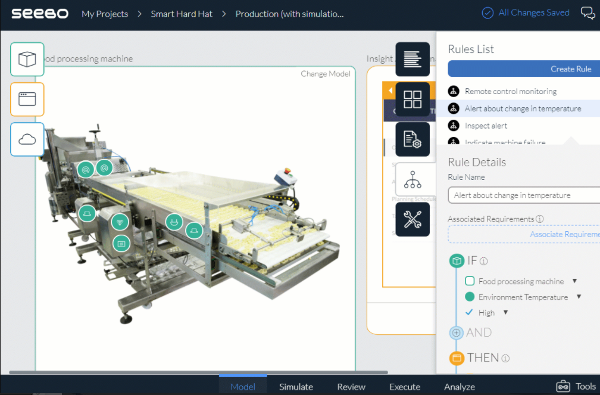
Task: Select the four-squares dashboard icon
Action: tap(412, 99)
